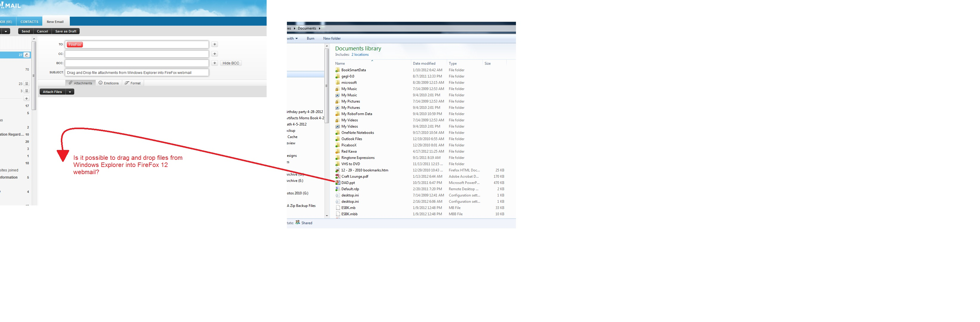Click the plus button beside the CC field
Screen dimensions: 980x322
point(214,54)
